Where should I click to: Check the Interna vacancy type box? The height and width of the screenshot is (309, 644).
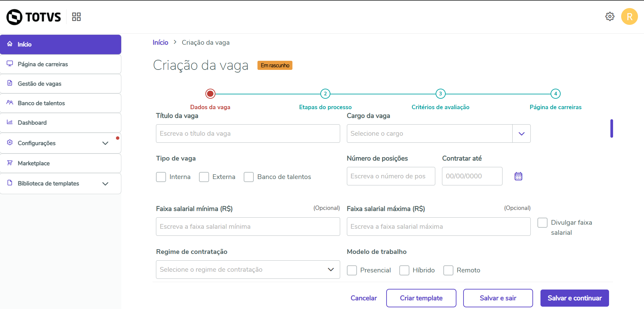coord(161,177)
